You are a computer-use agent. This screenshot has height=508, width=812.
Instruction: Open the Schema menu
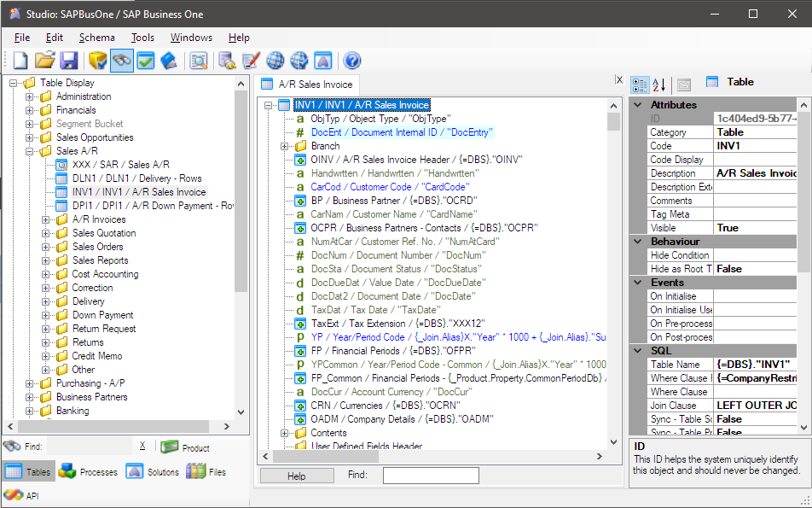point(97,38)
